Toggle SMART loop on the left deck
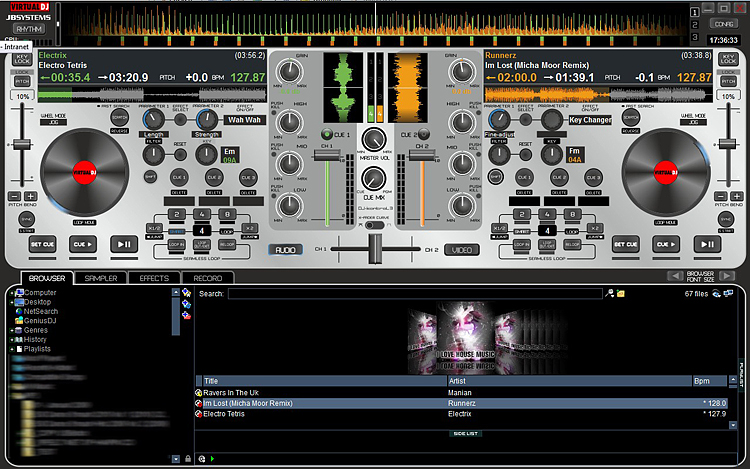The height and width of the screenshot is (469, 750). [x=176, y=231]
